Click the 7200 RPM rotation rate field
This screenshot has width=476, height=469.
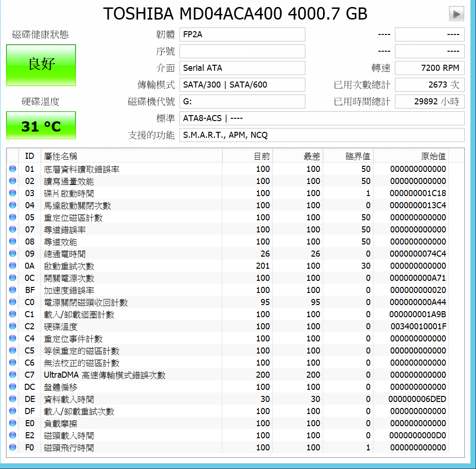430,68
